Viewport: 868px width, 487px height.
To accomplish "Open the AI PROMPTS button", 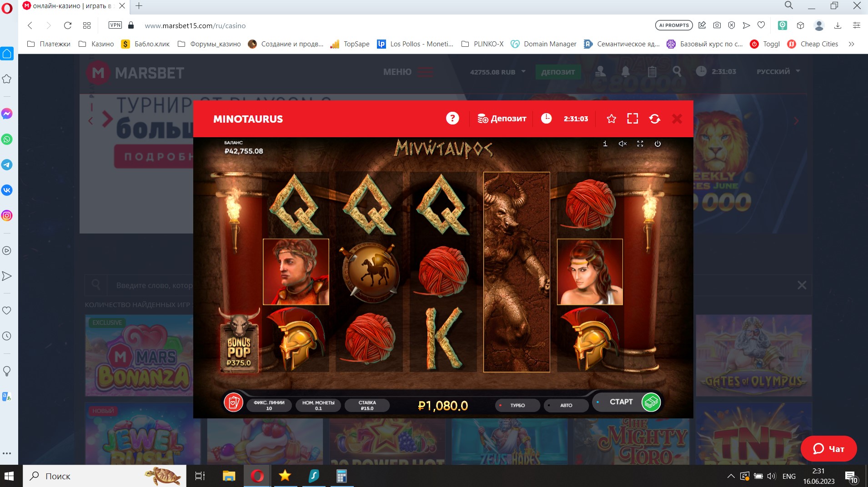I will click(674, 25).
